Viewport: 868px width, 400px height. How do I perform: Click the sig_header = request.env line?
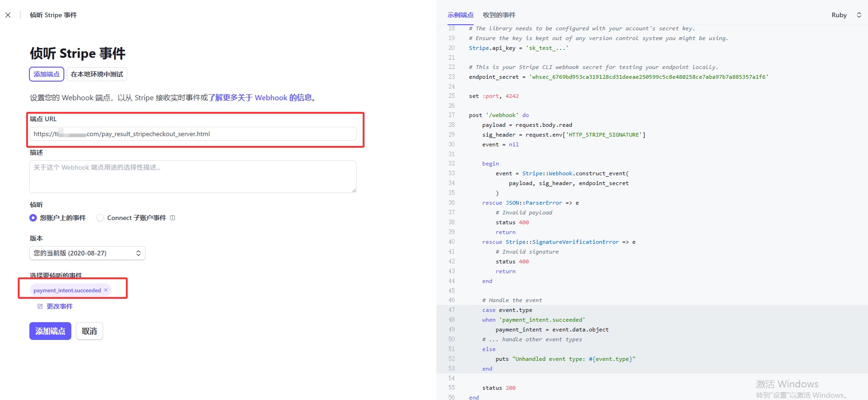click(x=564, y=135)
